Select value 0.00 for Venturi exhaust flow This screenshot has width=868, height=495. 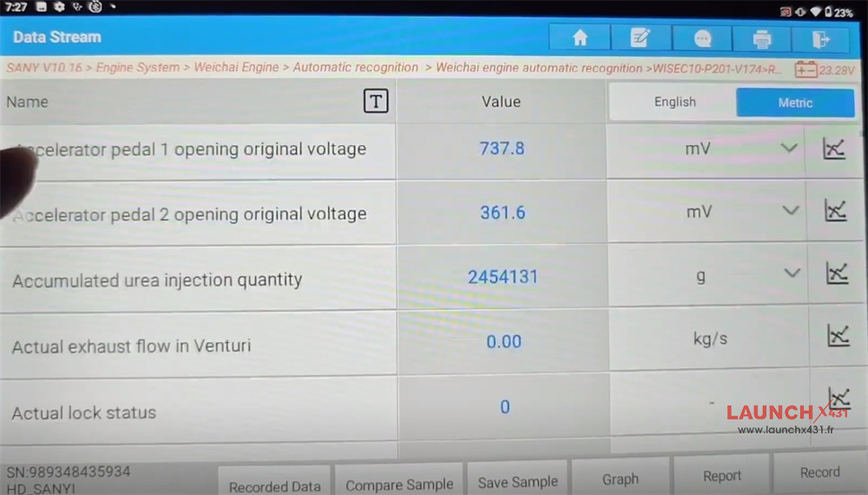coord(503,341)
